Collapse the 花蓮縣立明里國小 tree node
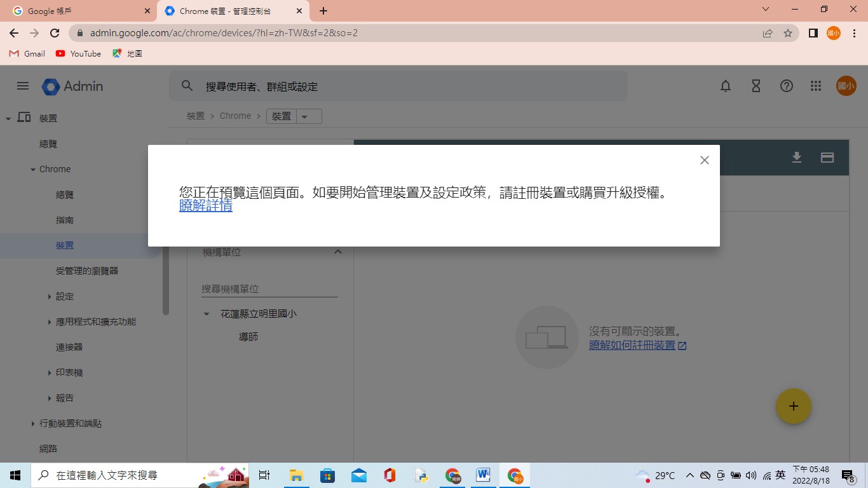The height and width of the screenshot is (488, 868). click(x=207, y=314)
